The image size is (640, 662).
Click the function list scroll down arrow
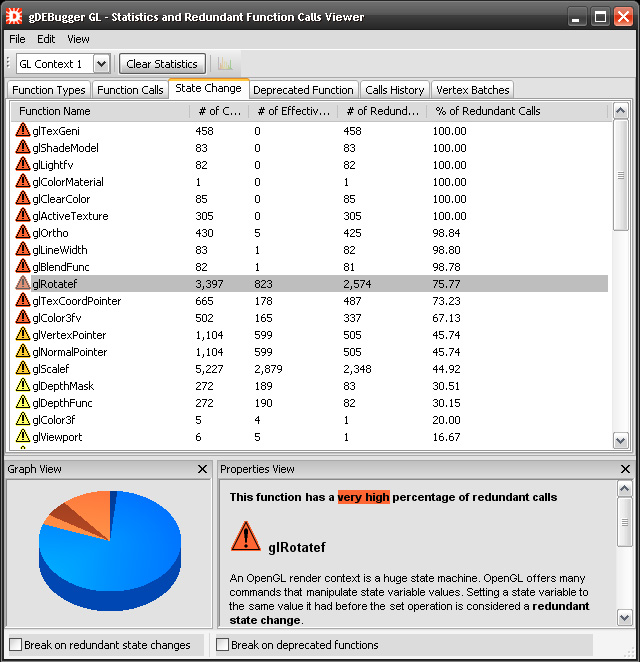(x=621, y=440)
